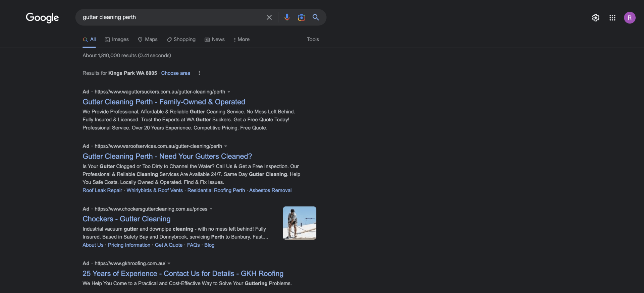The width and height of the screenshot is (644, 293).
Task: Open the Chockers - Gutter Cleaning ad title
Action: 126,219
